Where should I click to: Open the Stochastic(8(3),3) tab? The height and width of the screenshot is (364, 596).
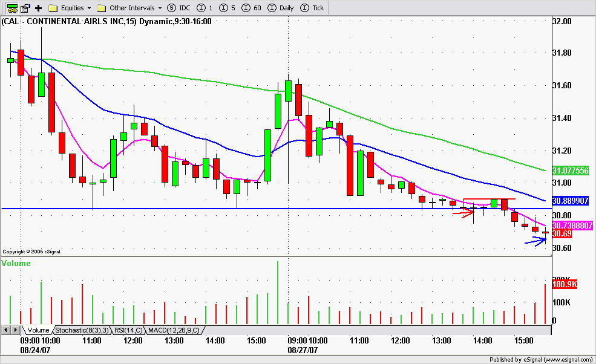[x=82, y=330]
